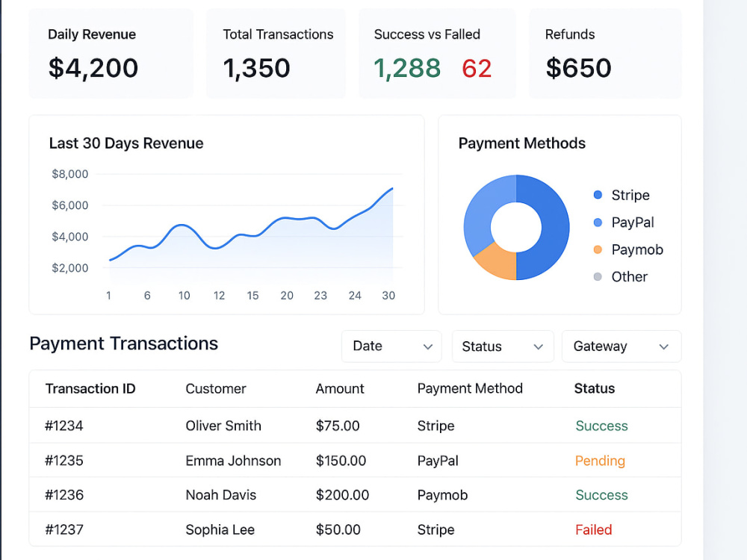Click the Total Transactions 1,350 value

click(x=256, y=68)
